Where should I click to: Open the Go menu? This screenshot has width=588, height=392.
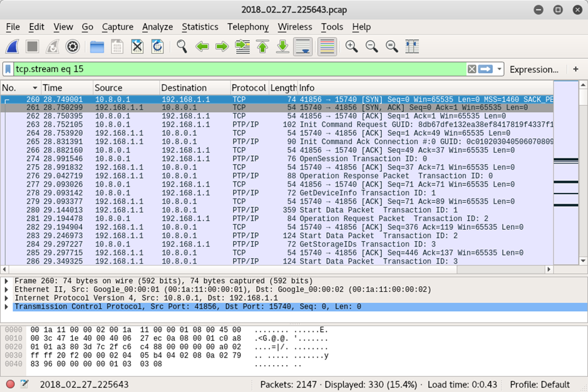pos(88,27)
